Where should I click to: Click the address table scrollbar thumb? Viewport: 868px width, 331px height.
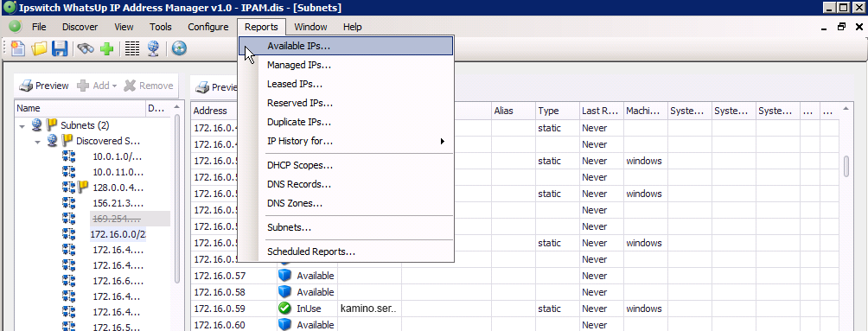click(846, 166)
